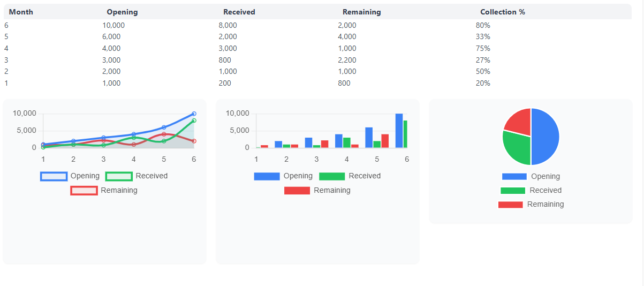This screenshot has width=644, height=286.
Task: Hide Remaining bars via bar chart legend
Action: coord(317,191)
